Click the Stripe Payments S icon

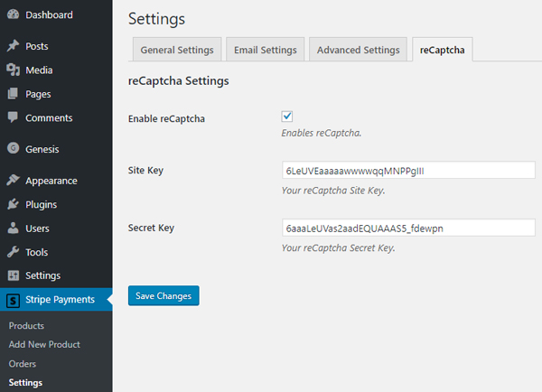(x=14, y=300)
